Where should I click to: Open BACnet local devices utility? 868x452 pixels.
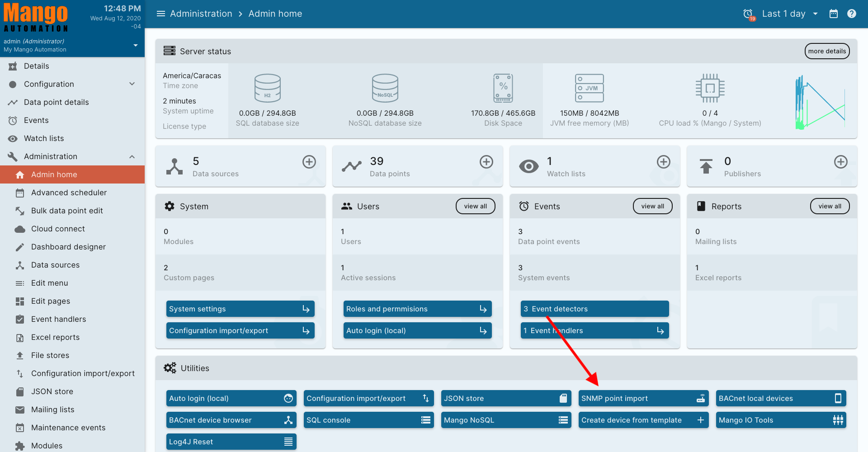point(781,398)
